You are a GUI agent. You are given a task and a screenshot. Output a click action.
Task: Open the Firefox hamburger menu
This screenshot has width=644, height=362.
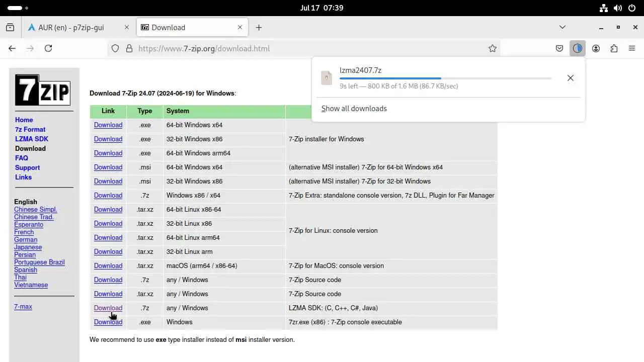coord(632,48)
